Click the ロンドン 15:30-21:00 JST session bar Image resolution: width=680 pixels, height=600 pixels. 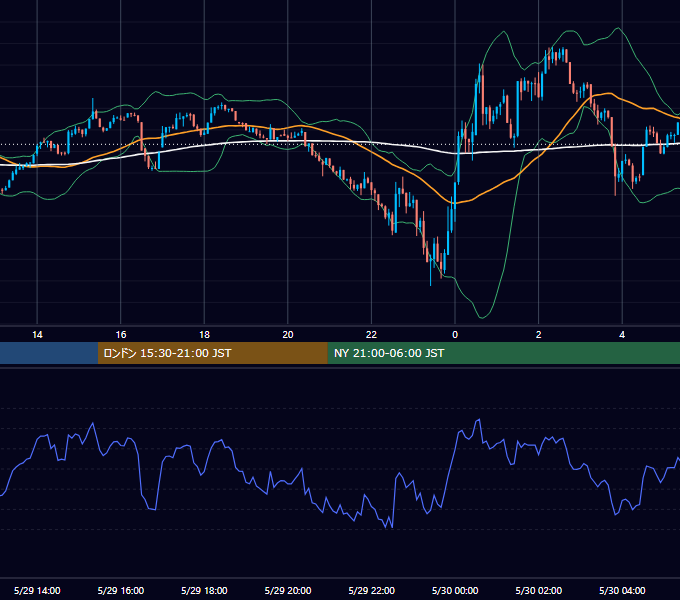coord(212,353)
